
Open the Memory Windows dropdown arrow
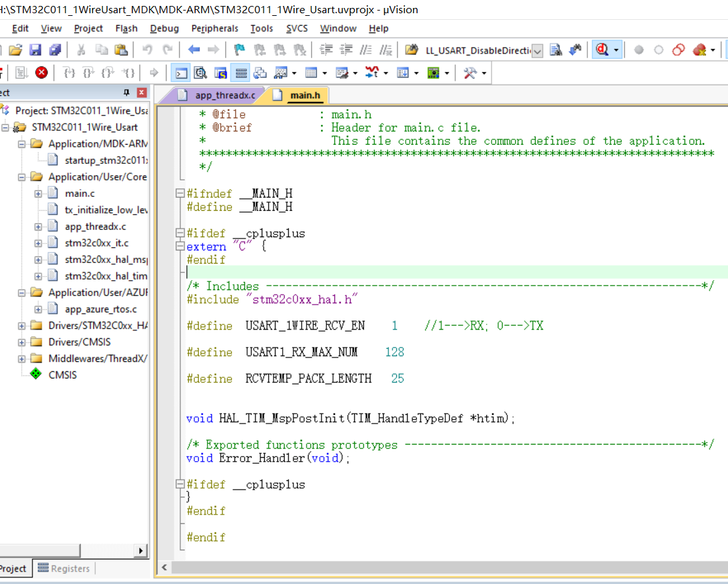(x=324, y=73)
